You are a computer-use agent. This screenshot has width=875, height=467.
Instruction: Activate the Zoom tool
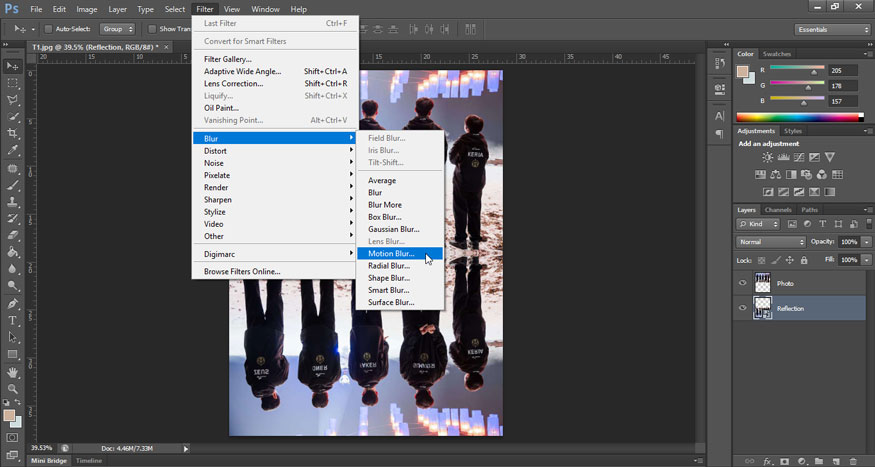(13, 388)
